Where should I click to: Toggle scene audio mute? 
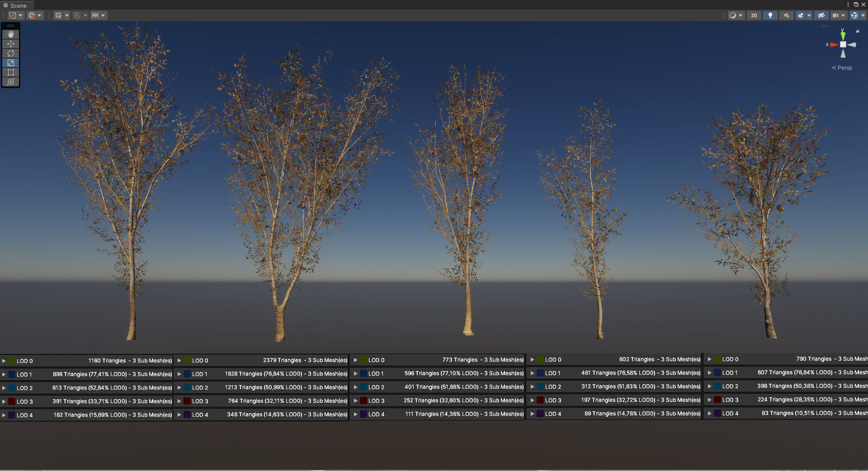[786, 15]
